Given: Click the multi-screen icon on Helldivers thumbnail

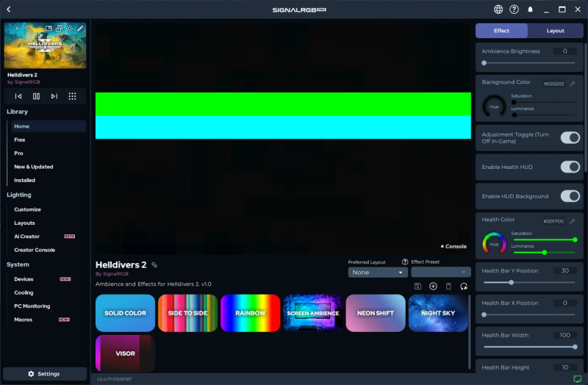Looking at the screenshot, I should (60, 28).
